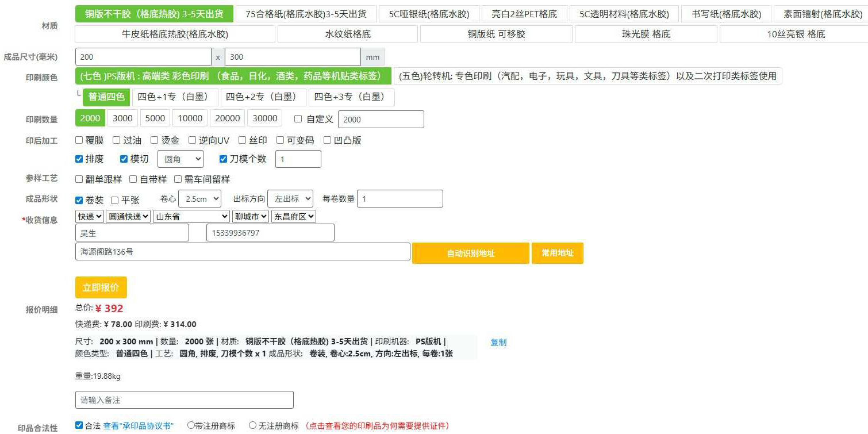Choose print quantity 5000

(x=155, y=118)
